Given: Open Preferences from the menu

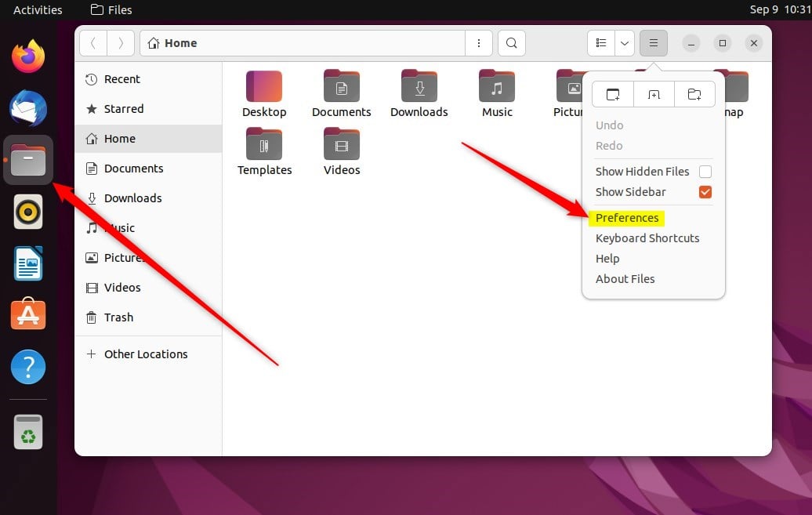Looking at the screenshot, I should pyautogui.click(x=627, y=218).
